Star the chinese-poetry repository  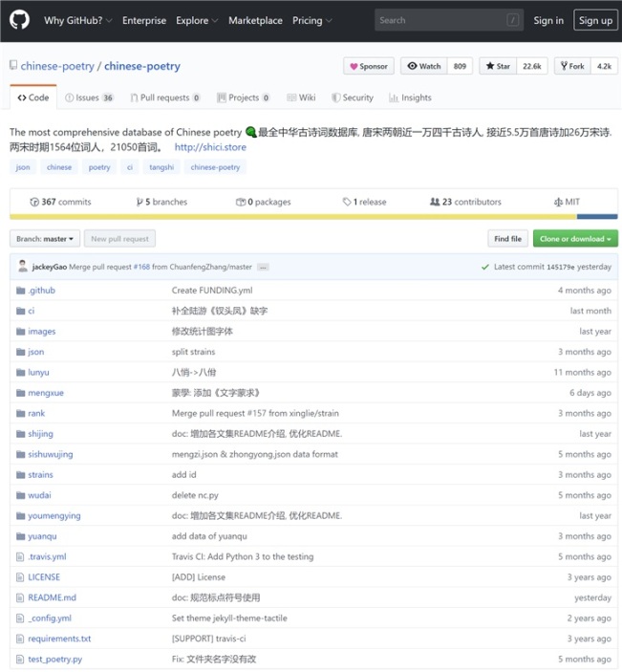[498, 66]
